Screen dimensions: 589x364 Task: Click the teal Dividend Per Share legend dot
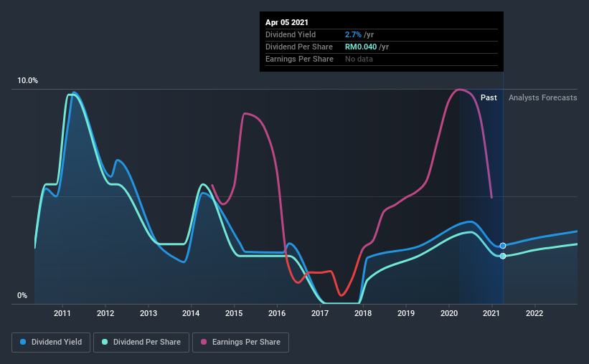(105, 342)
